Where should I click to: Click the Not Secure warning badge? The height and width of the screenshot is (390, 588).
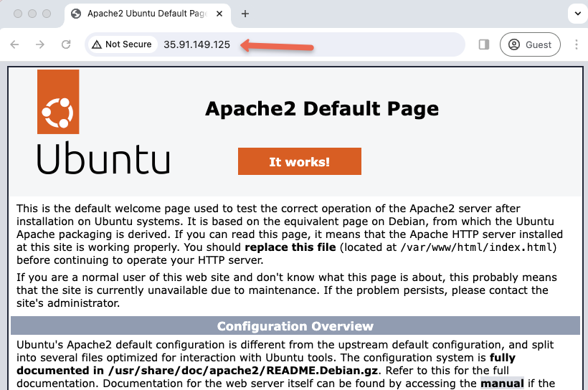(123, 44)
